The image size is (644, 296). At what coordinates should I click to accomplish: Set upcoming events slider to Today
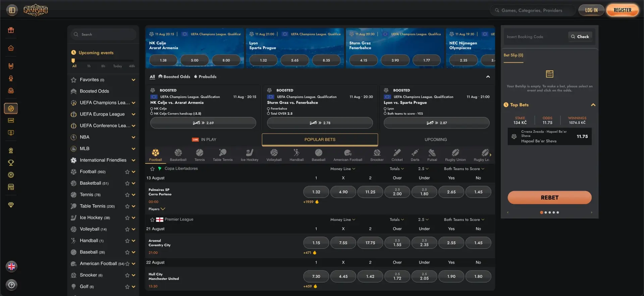pyautogui.click(x=117, y=66)
